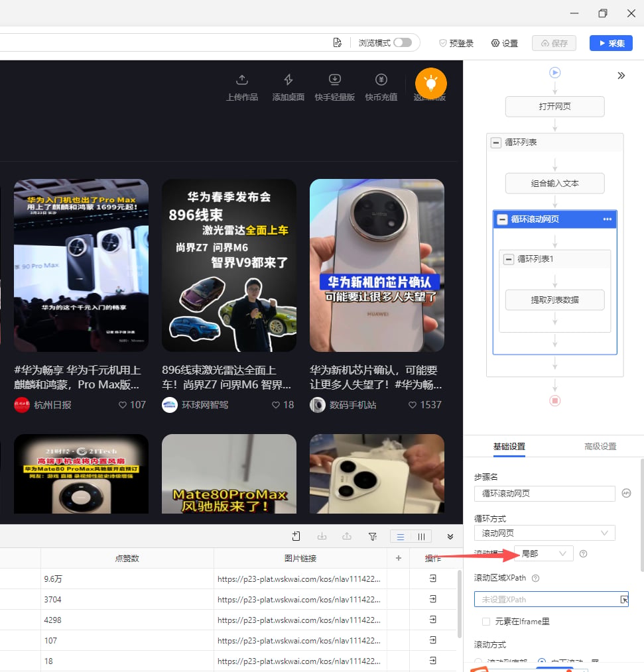This screenshot has width=644, height=672.
Task: Collapse the 循环滚动网页 loop block
Action: (501, 219)
